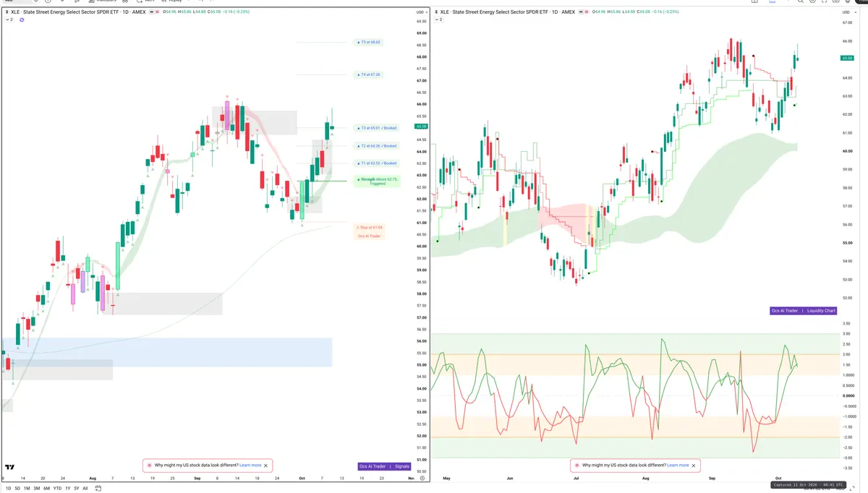The image size is (868, 493).
Task: Click T3 at 65.01 Booked label
Action: [375, 128]
